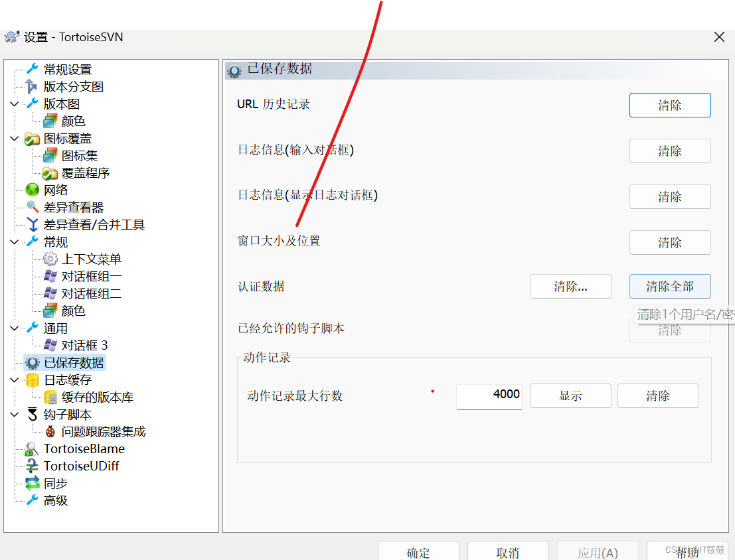
Task: Click the wrench icon beside 版本图
Action: tap(33, 103)
